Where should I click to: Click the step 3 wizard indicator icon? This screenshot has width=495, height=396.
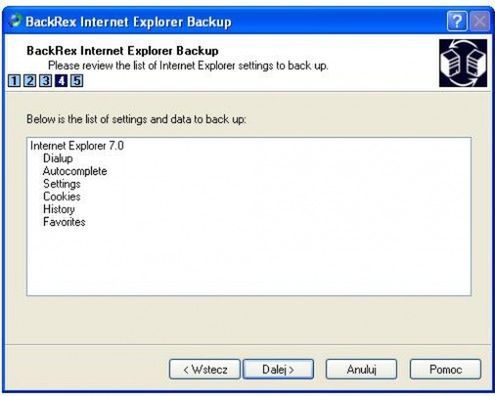pyautogui.click(x=45, y=81)
